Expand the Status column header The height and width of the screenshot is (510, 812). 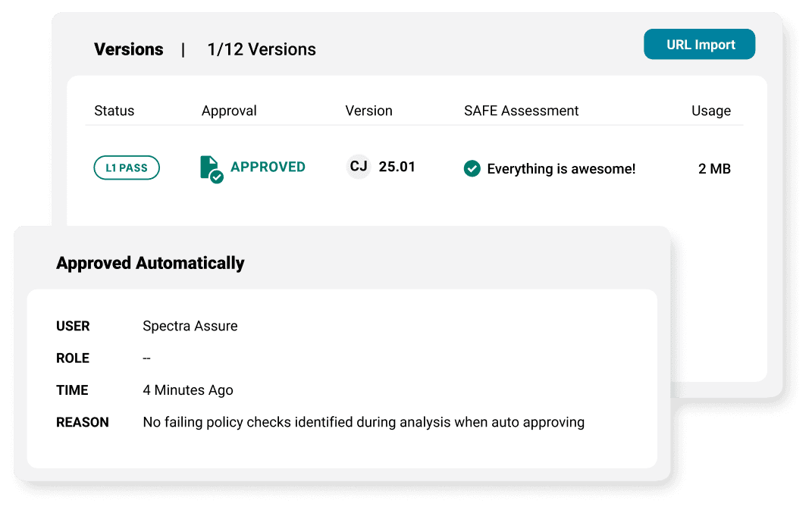114,111
